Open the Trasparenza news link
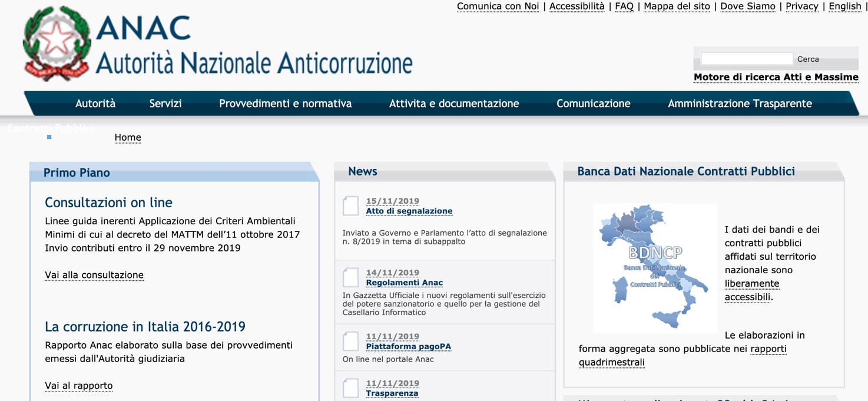This screenshot has width=868, height=401. 392,393
